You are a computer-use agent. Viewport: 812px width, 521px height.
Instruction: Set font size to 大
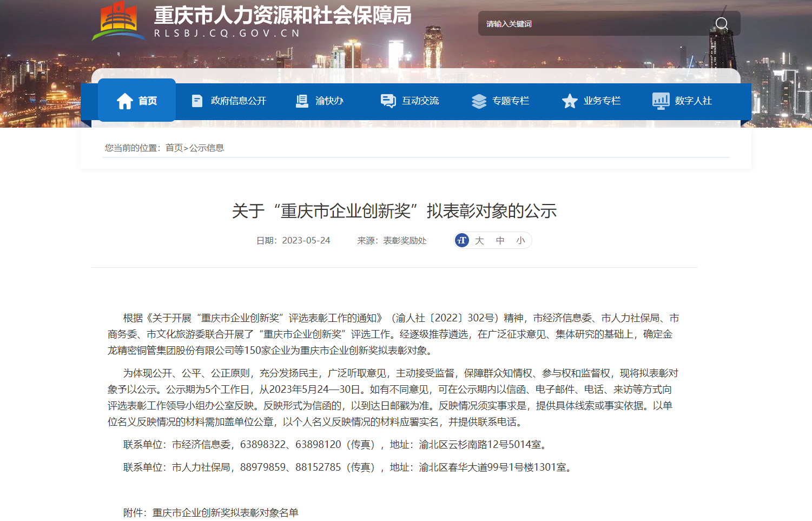(479, 241)
